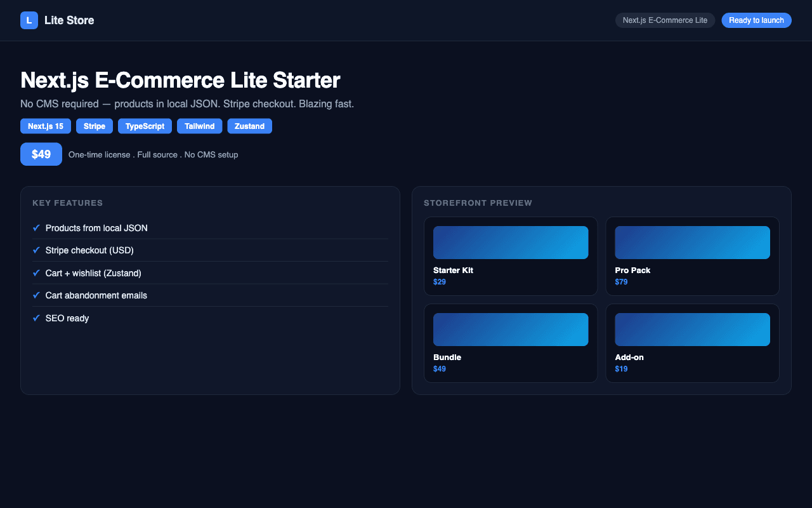This screenshot has width=812, height=508.
Task: Select the "Products from local JSON" feature text
Action: pos(96,228)
